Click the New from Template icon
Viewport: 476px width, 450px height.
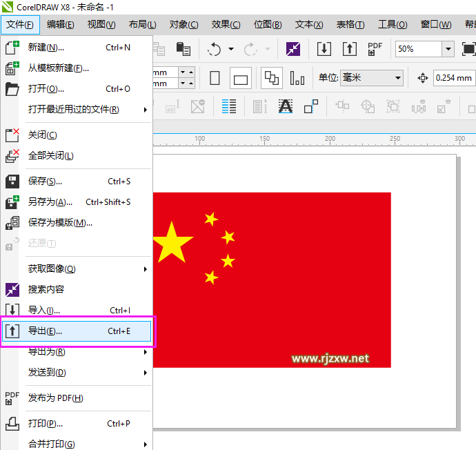tap(12, 68)
